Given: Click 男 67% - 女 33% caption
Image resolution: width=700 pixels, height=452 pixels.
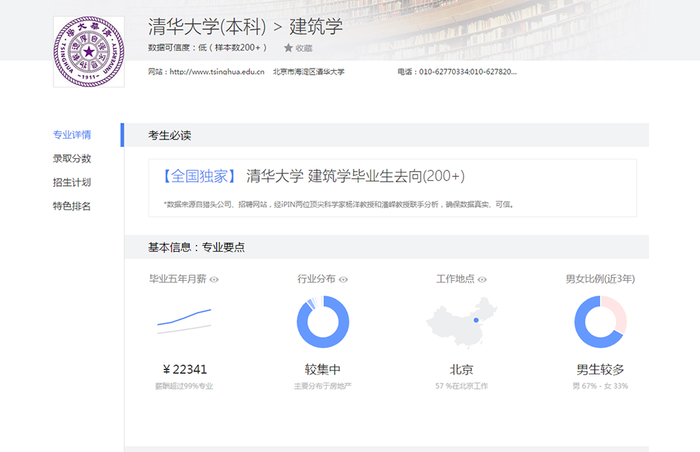Looking at the screenshot, I should [x=600, y=386].
